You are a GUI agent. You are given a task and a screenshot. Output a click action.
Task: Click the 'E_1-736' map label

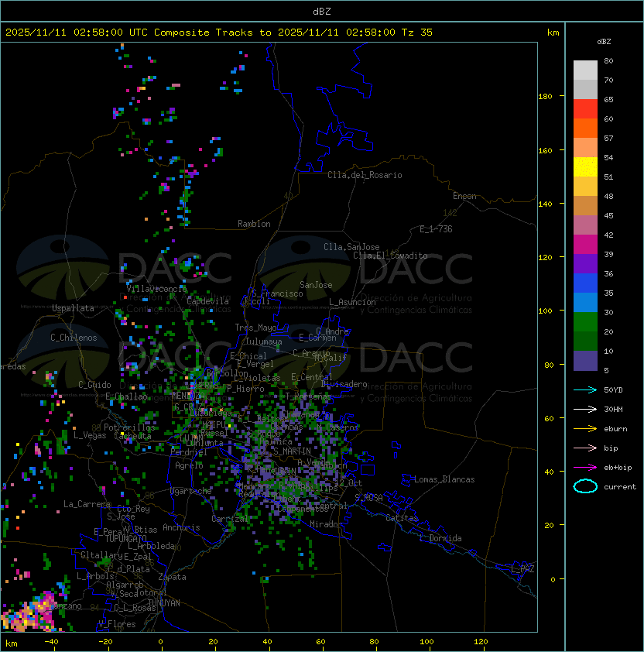(436, 229)
